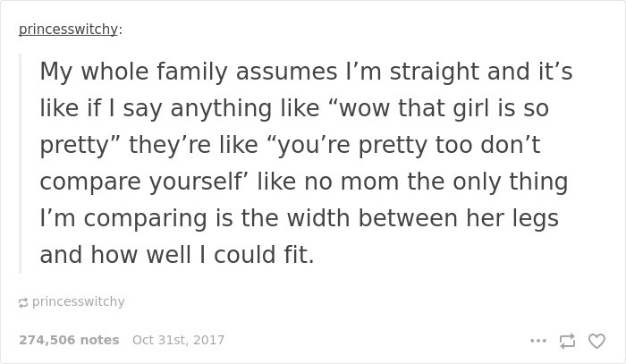This screenshot has height=364, width=626.
Task: Click the phrase "you're pretty too don't"
Action: (x=409, y=145)
